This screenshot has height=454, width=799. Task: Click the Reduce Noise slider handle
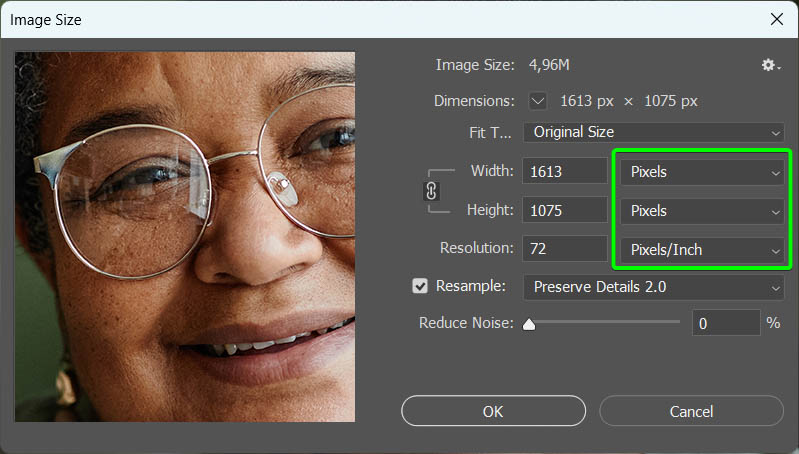[x=529, y=324]
